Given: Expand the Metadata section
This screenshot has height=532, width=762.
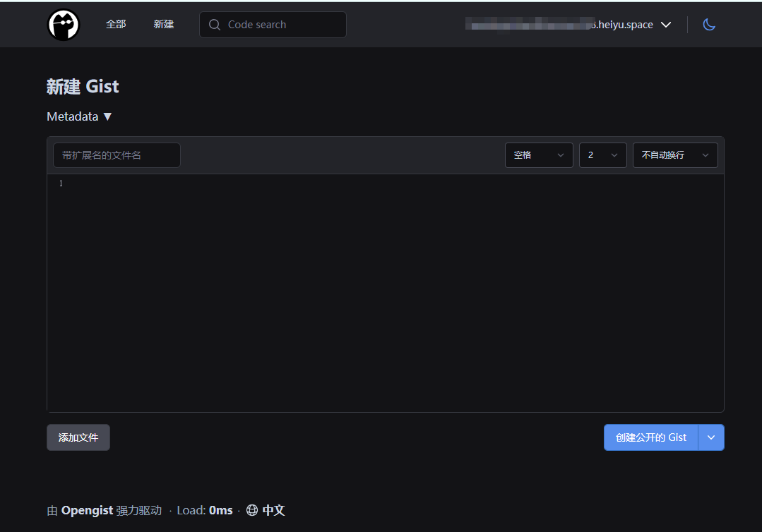Looking at the screenshot, I should [x=79, y=116].
